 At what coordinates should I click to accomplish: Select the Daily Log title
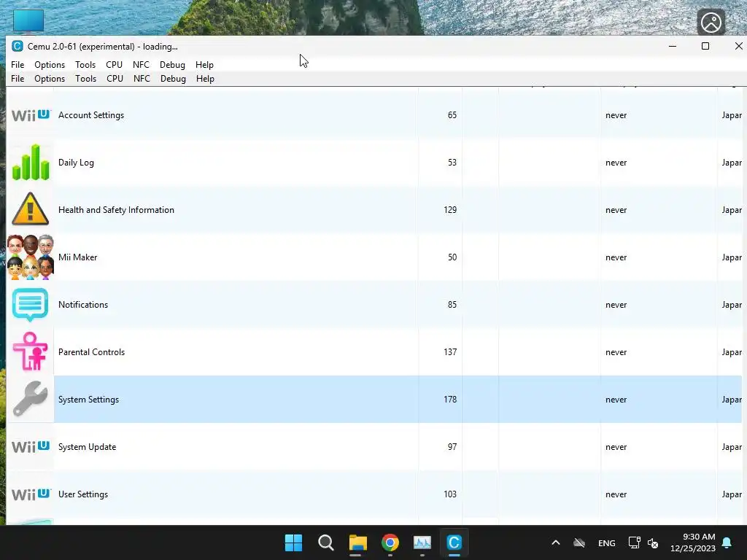point(76,163)
